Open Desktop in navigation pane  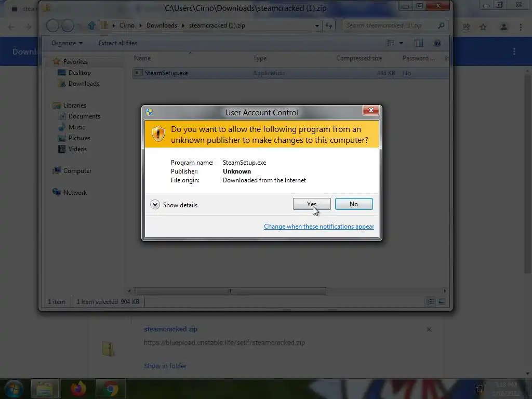click(x=79, y=73)
